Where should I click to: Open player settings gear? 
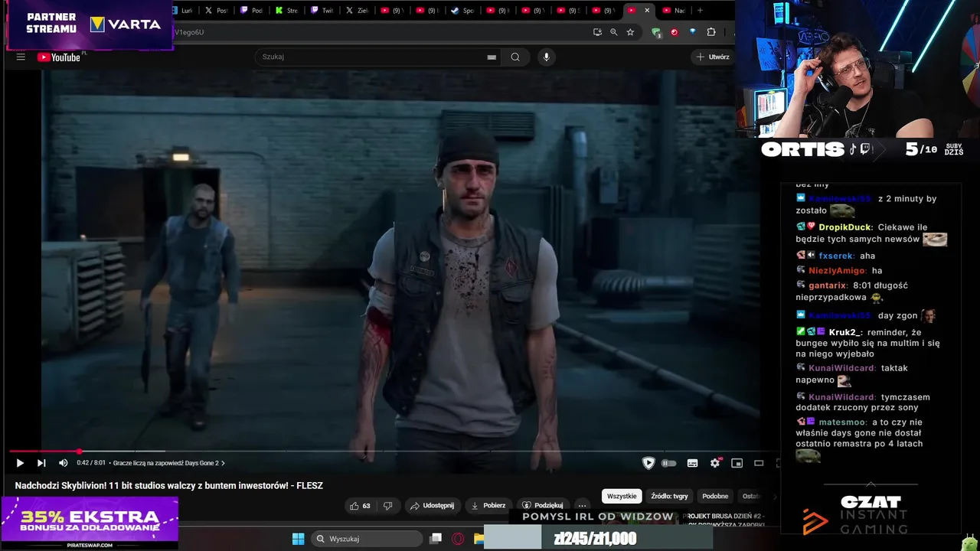715,463
